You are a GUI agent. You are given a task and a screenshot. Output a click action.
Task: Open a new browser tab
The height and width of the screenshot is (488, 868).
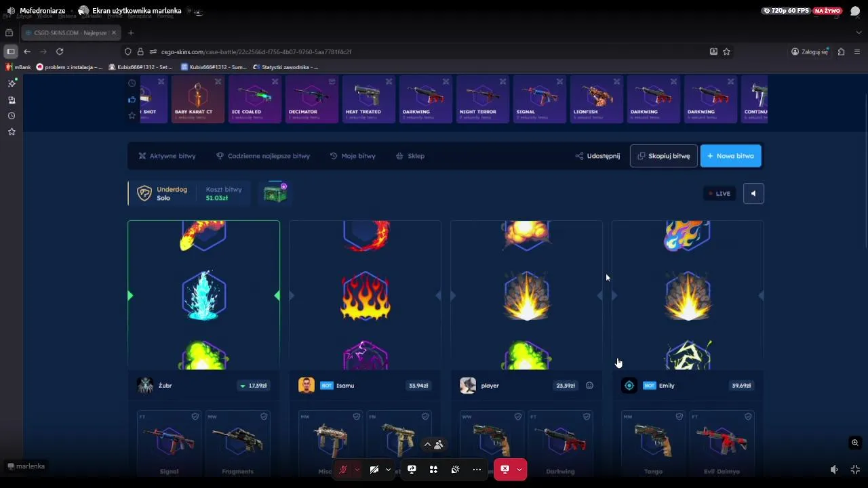click(x=131, y=33)
